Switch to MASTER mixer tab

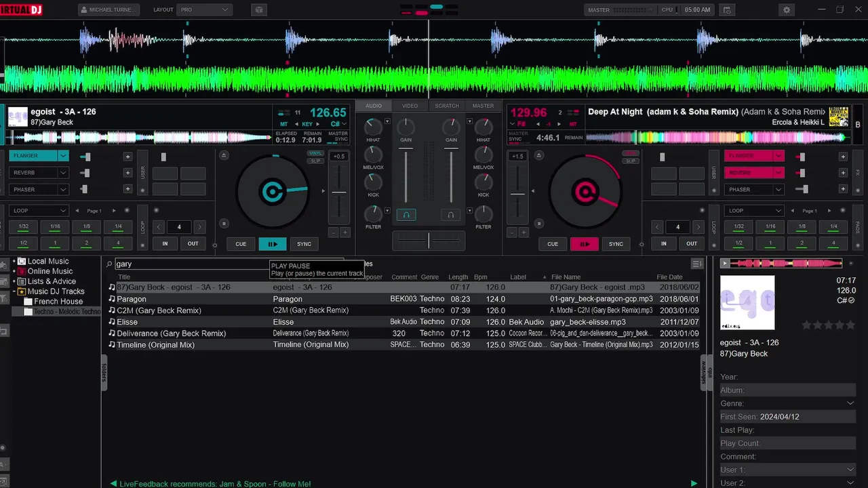tap(484, 106)
